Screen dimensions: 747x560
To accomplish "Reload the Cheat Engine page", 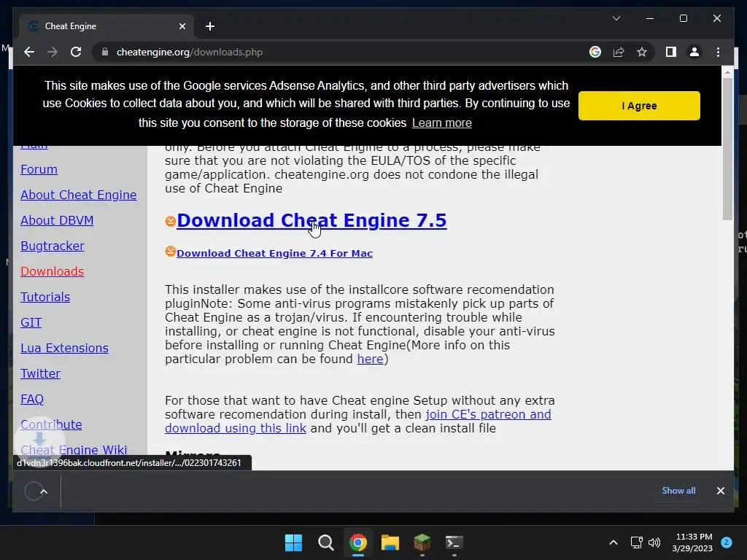I will 76,52.
